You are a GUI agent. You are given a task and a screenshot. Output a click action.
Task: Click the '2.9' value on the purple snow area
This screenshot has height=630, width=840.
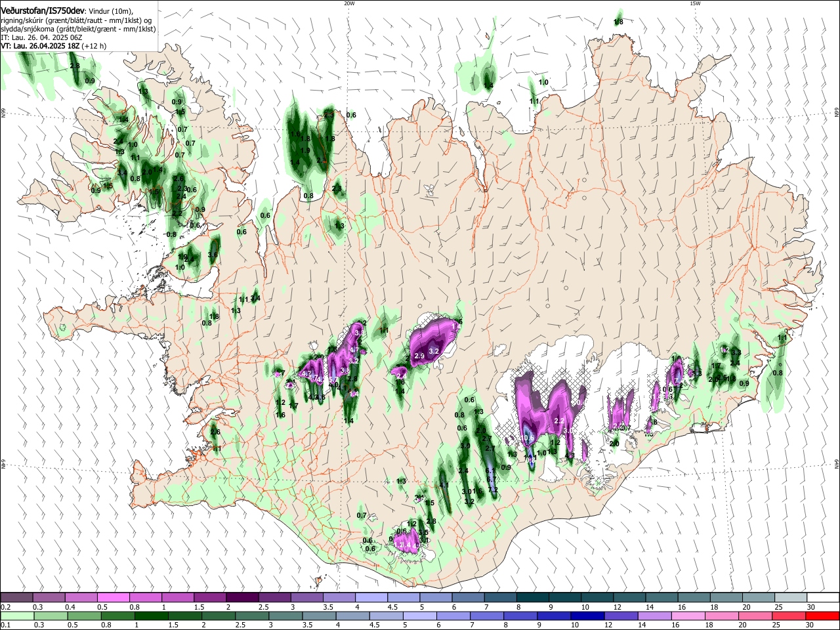pos(419,355)
